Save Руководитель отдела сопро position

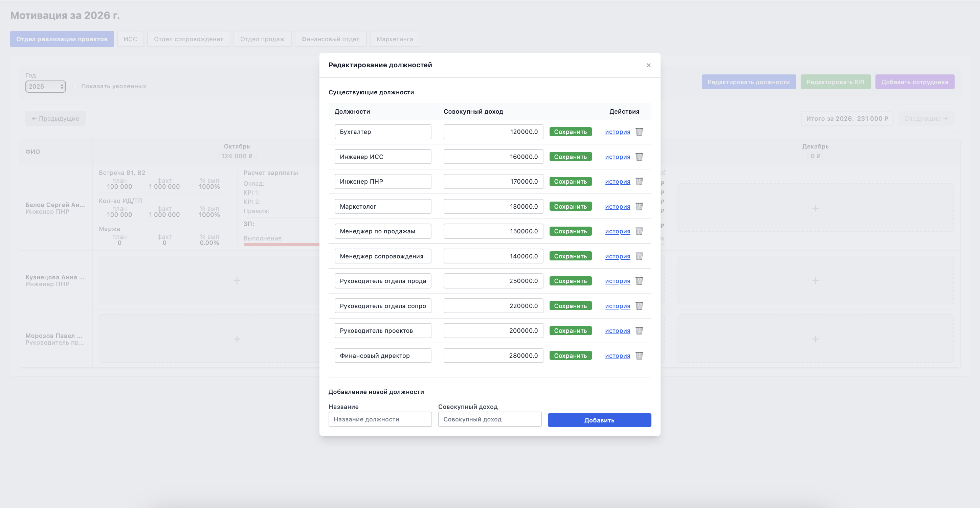(570, 306)
